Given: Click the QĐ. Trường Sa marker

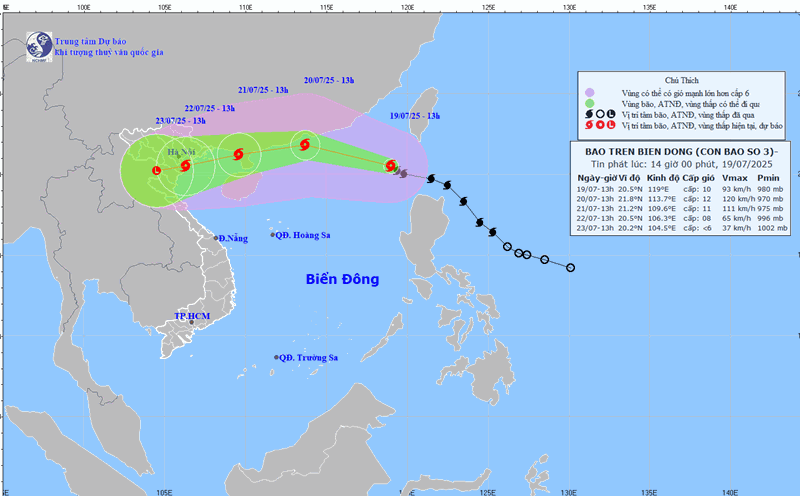Looking at the screenshot, I should click(277, 358).
